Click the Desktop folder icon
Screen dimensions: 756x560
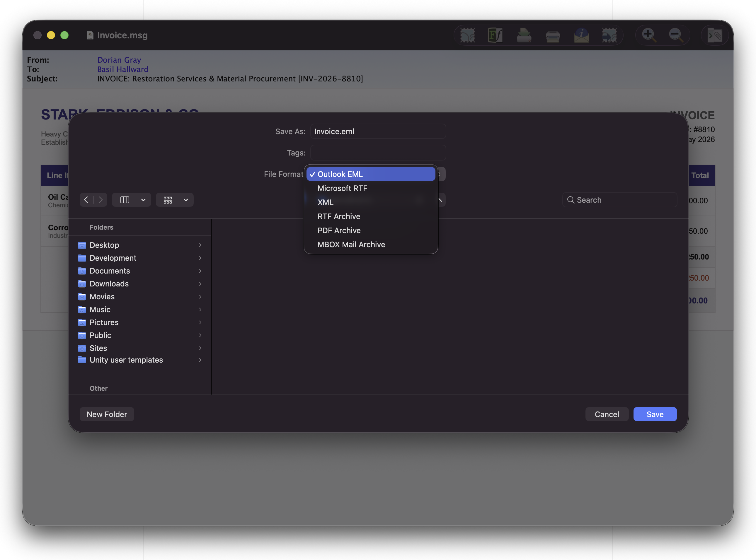click(82, 245)
